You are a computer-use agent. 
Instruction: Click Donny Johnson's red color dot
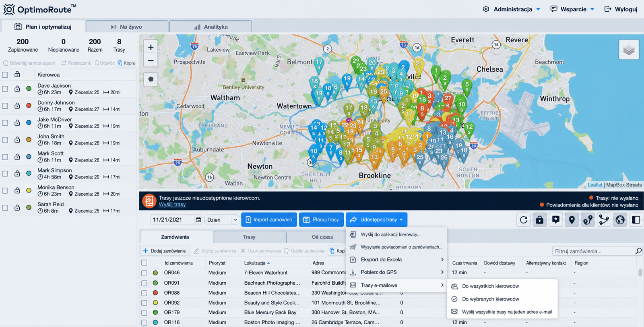[x=29, y=106]
